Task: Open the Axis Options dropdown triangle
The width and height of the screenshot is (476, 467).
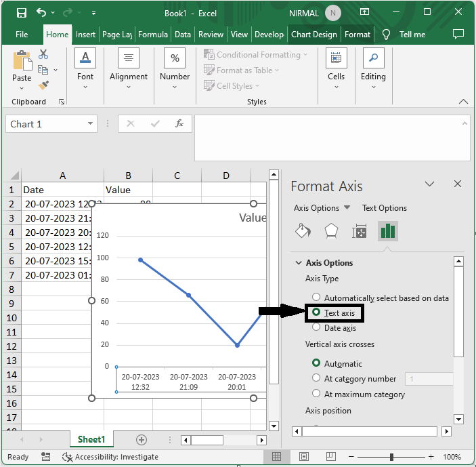Action: [347, 207]
